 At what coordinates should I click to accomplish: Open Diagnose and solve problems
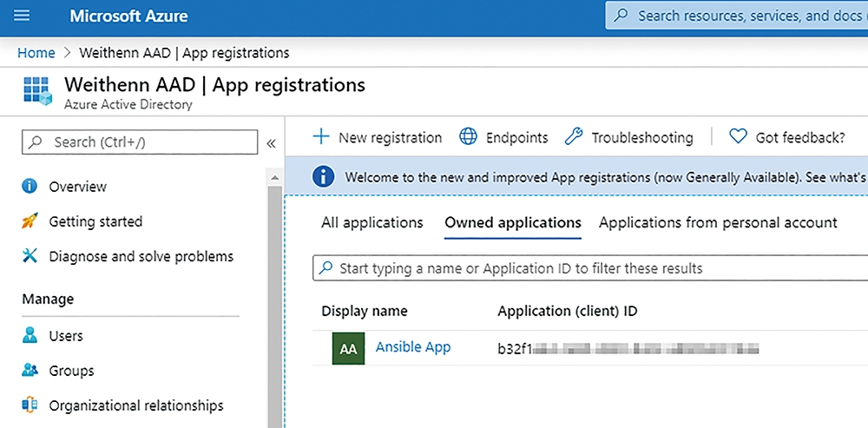click(141, 256)
